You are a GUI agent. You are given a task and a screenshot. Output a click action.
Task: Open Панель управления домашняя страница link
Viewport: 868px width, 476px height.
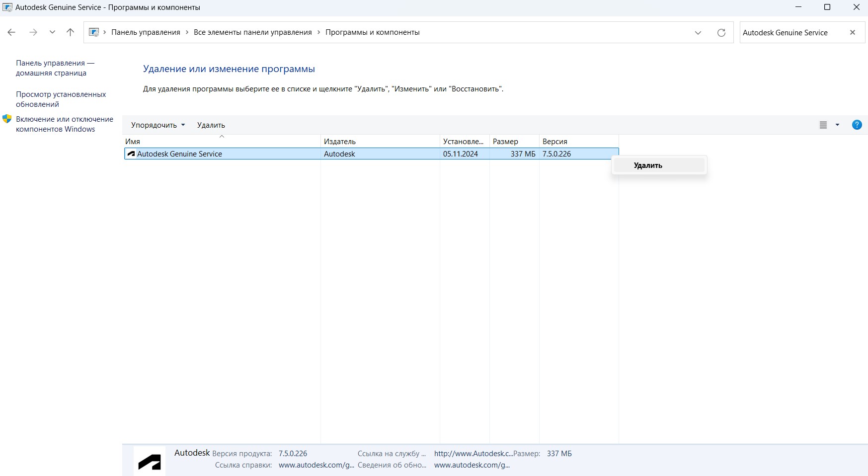[x=55, y=68]
